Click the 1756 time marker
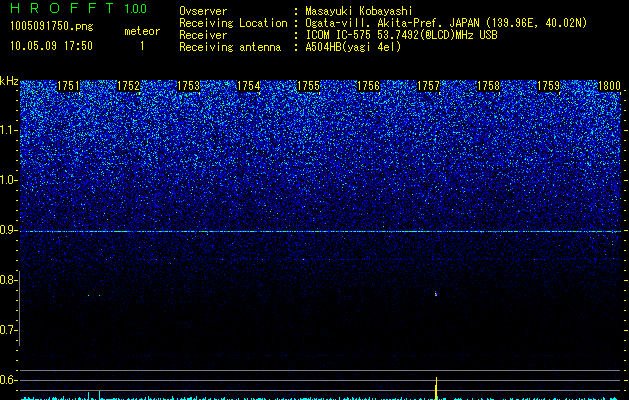The height and width of the screenshot is (400, 629). (x=368, y=86)
